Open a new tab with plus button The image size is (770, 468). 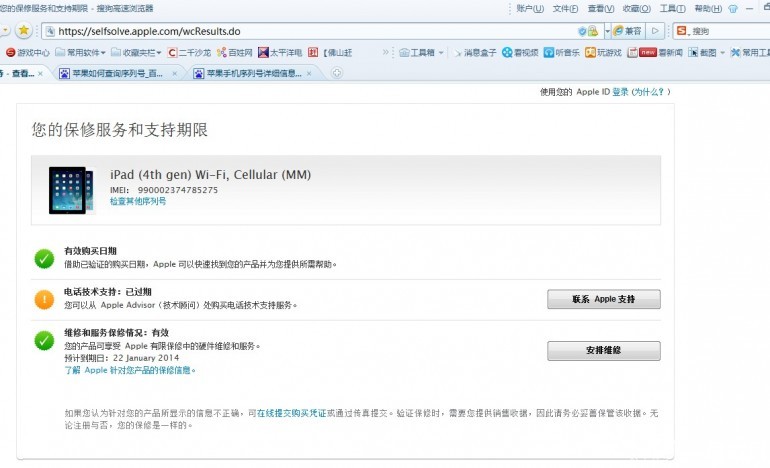[337, 73]
